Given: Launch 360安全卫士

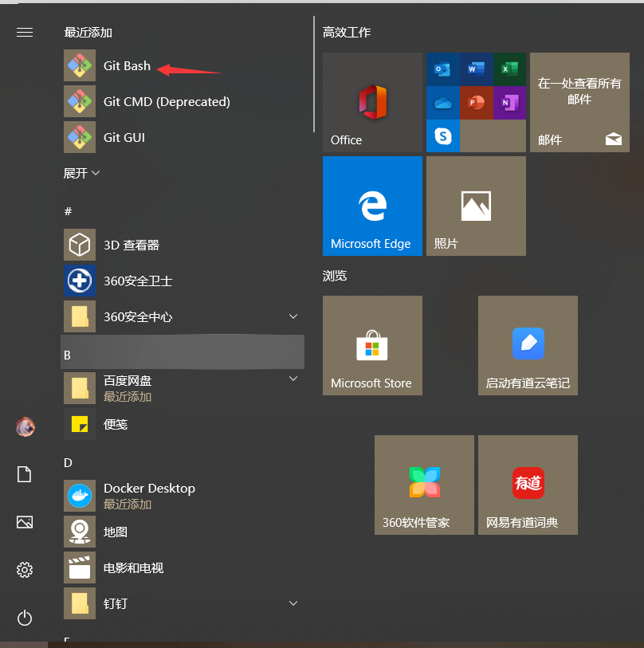Looking at the screenshot, I should (183, 281).
